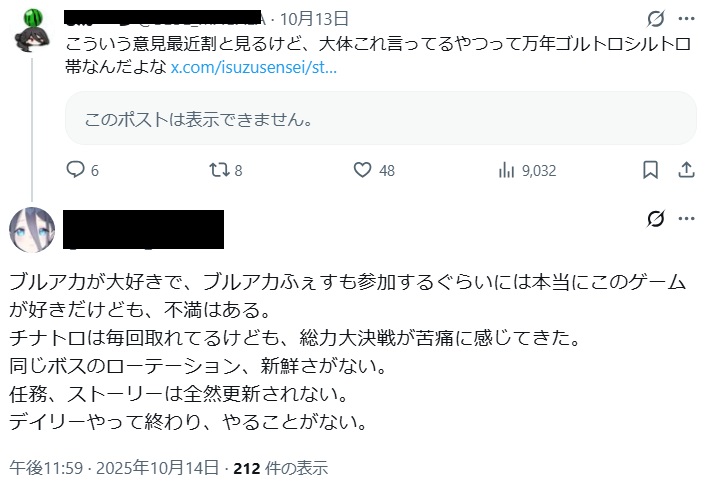
Task: Bookmark the top post
Action: [x=650, y=170]
